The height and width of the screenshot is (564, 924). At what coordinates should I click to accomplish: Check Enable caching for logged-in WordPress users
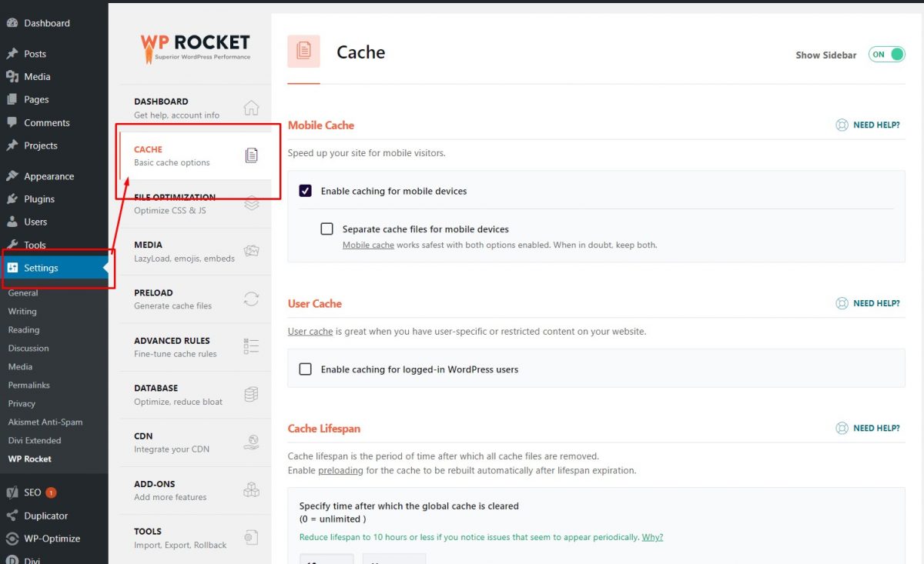306,369
